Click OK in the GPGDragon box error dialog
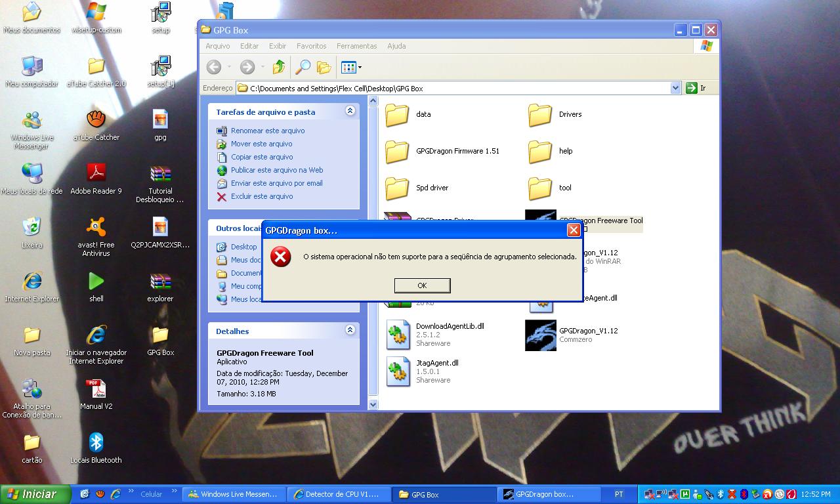 pos(422,285)
